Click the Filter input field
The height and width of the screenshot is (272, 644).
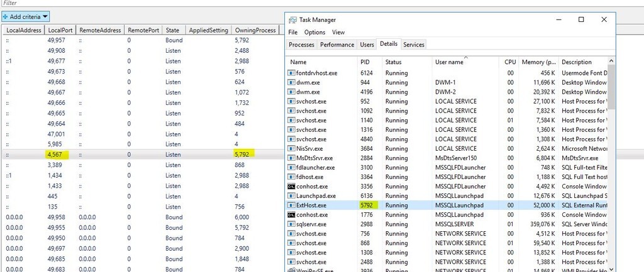[x=322, y=3]
